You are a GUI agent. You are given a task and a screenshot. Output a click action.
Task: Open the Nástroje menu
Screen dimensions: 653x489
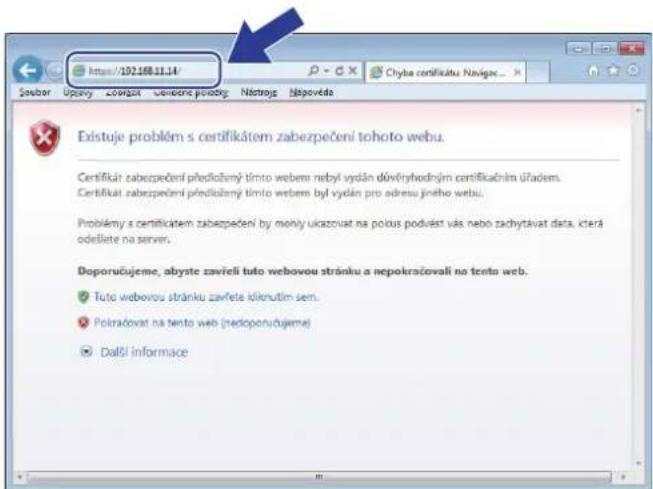259,92
